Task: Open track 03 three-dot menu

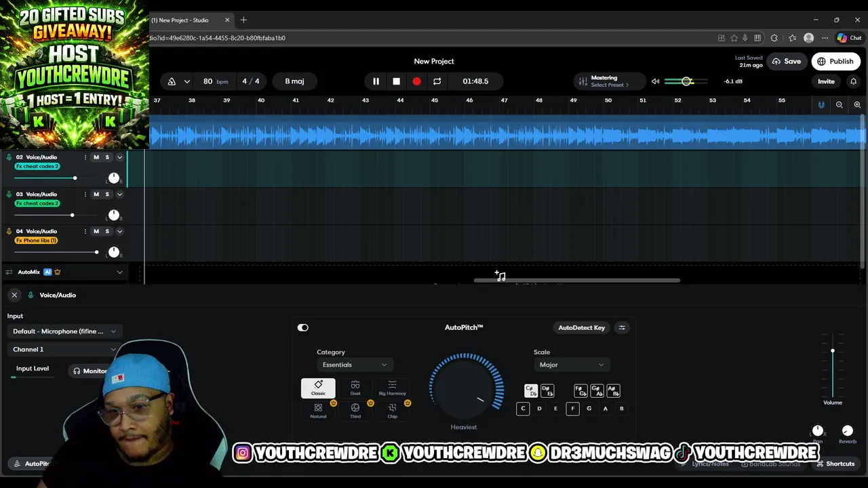Action: pyautogui.click(x=85, y=195)
